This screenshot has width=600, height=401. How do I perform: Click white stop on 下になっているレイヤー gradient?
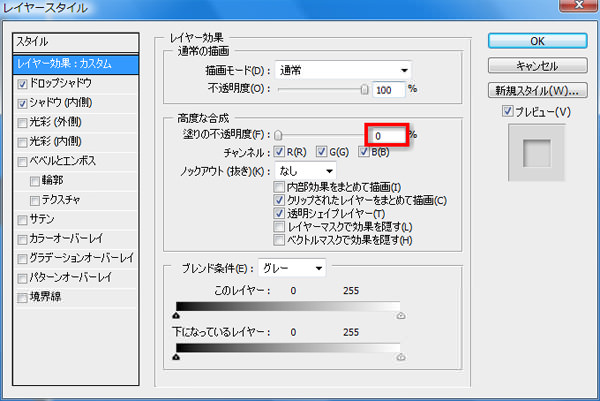(400, 355)
